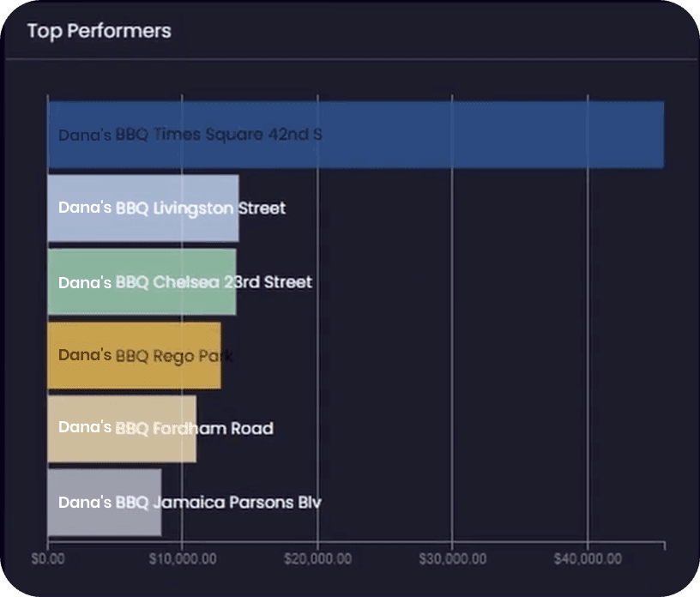The height and width of the screenshot is (597, 700).
Task: Click the $30,000.00 axis label
Action: [x=453, y=559]
